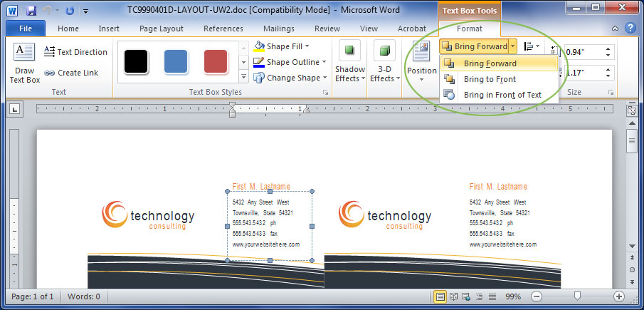Expand the Text Box Styles gallery (More)
The image size is (644, 310).
pyautogui.click(x=243, y=77)
